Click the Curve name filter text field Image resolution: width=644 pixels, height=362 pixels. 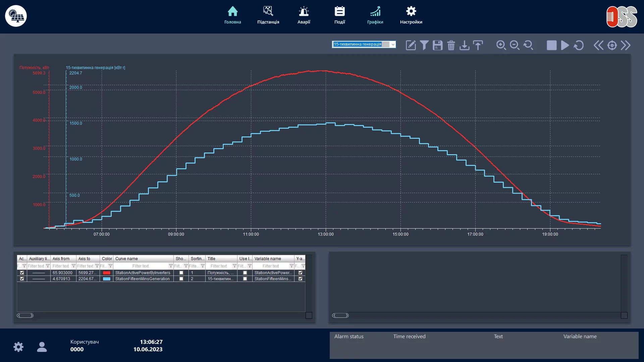141,266
